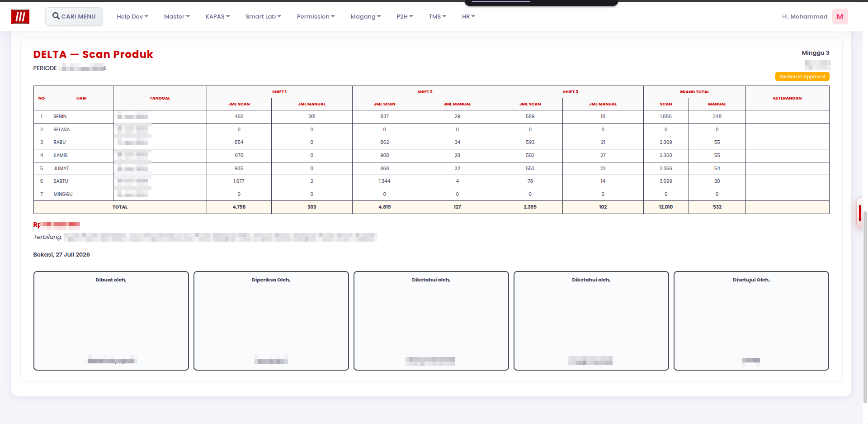Click the page vertical scrollbar
Viewport: 868px width, 424px height.
pos(865,307)
